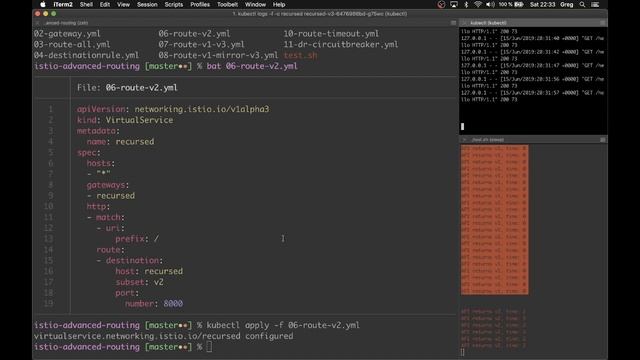Viewport: 640px width, 360px height.
Task: Open the Notification Center list icon
Action: click(595, 4)
